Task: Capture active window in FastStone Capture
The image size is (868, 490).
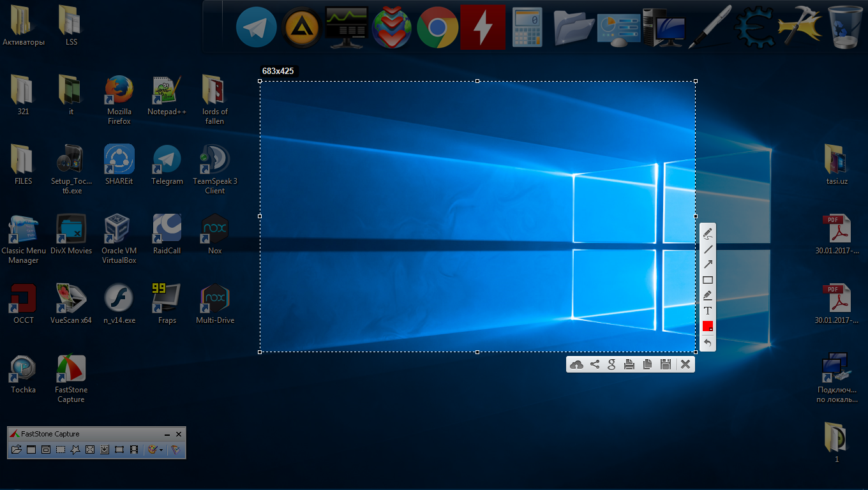Action: 31,450
